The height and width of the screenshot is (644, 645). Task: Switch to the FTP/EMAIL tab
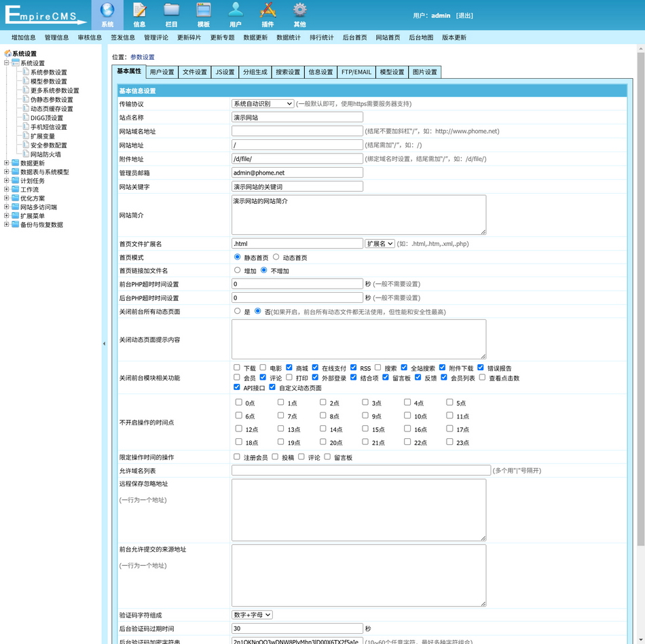point(356,72)
